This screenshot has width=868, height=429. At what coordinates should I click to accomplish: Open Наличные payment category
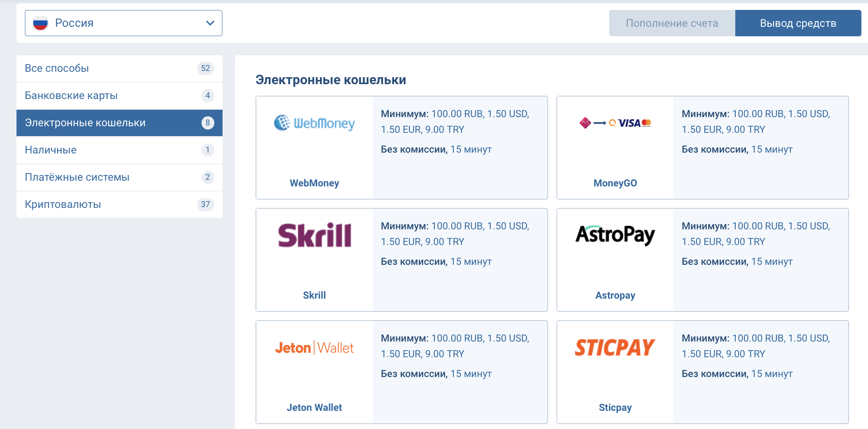[x=51, y=150]
